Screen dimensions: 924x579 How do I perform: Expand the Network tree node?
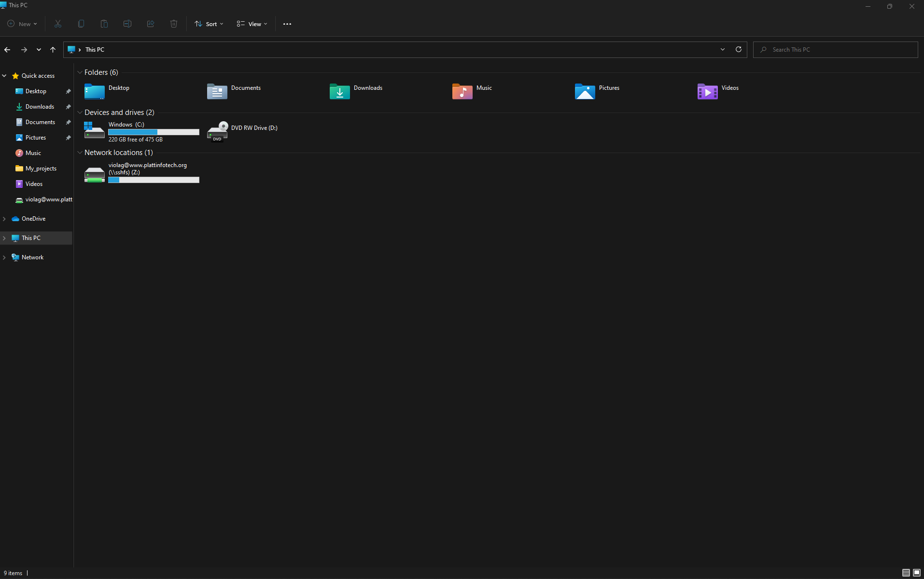pyautogui.click(x=4, y=257)
